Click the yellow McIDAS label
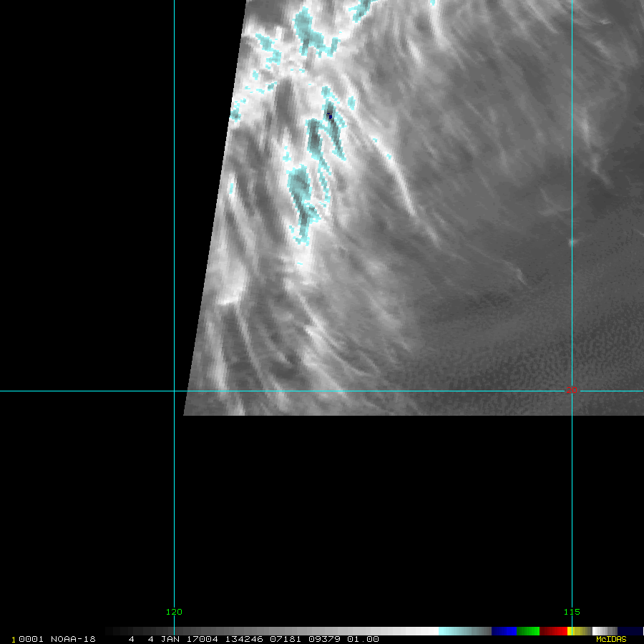Screen dimensions: 644x644 611,639
